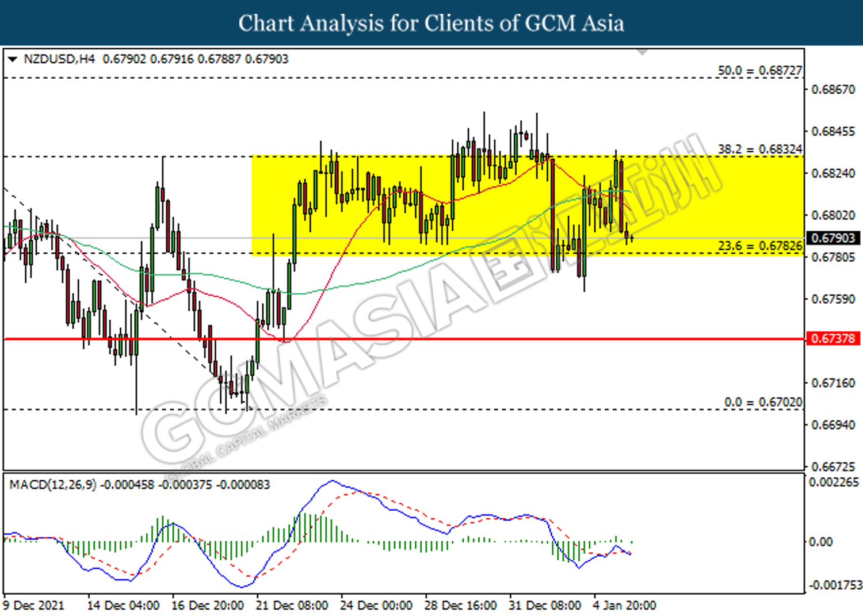Click the Fibonacci label 0.0 = 0.67020

763,401
